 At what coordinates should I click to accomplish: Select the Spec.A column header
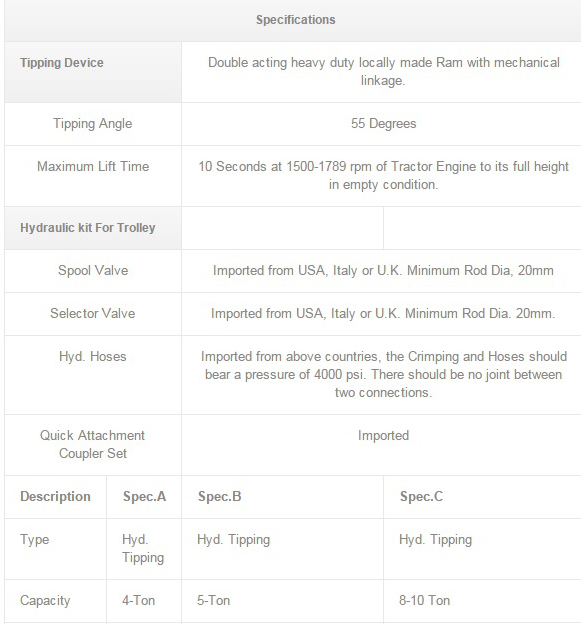coord(144,497)
